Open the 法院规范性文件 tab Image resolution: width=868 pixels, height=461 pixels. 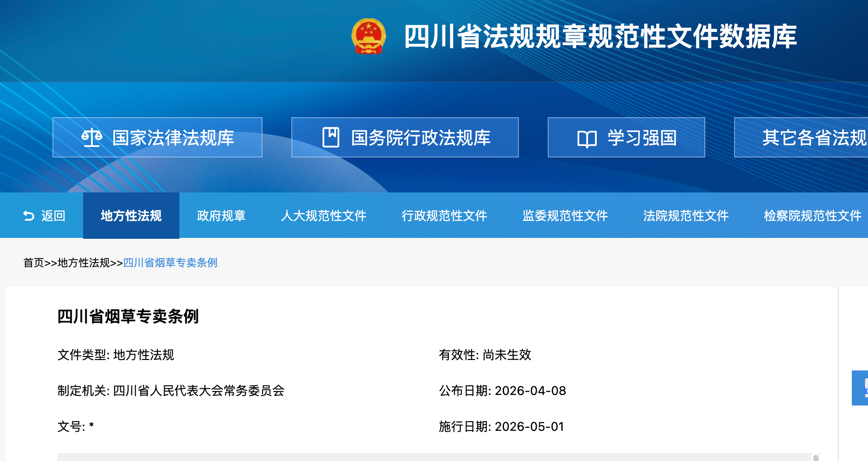coord(686,216)
